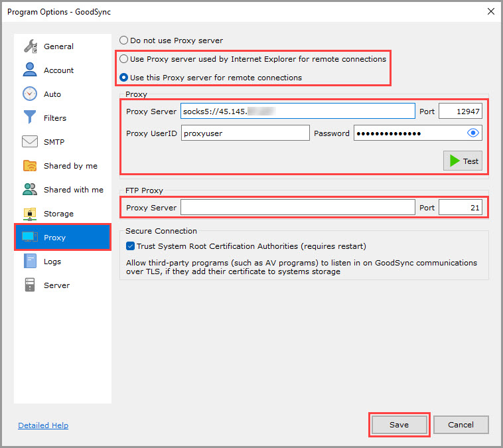Select the Auto clock icon

click(x=30, y=94)
